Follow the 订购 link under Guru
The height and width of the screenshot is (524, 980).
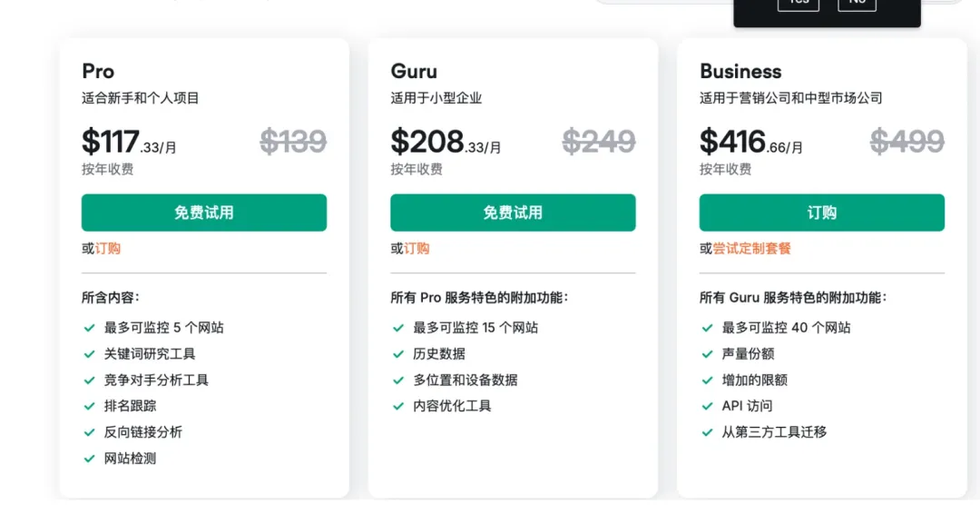coord(416,249)
